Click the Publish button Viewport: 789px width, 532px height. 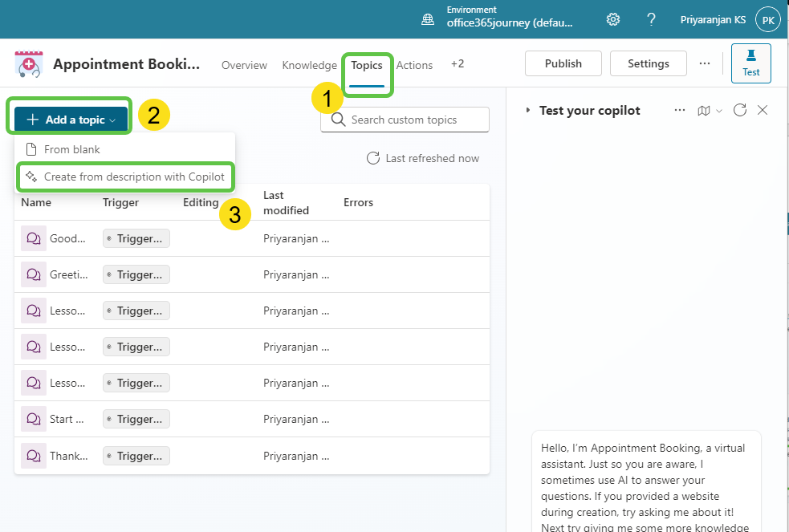click(563, 63)
